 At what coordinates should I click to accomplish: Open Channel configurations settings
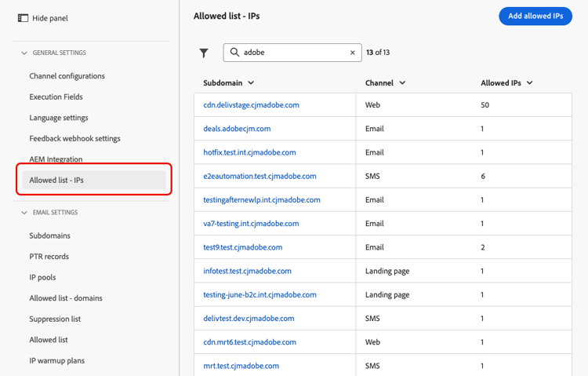coord(67,76)
